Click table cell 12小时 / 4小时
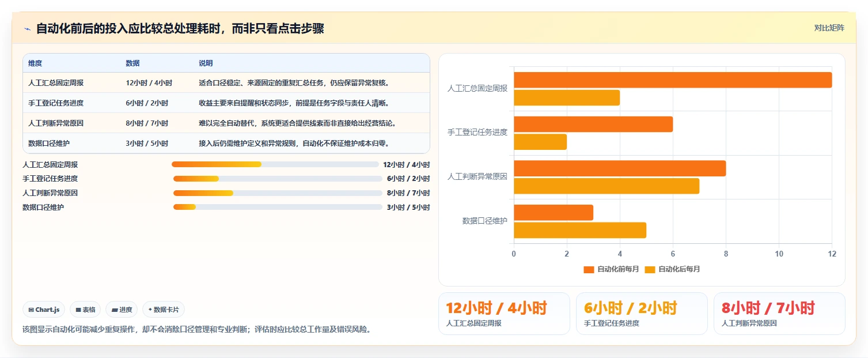The image size is (868, 358). tap(149, 83)
